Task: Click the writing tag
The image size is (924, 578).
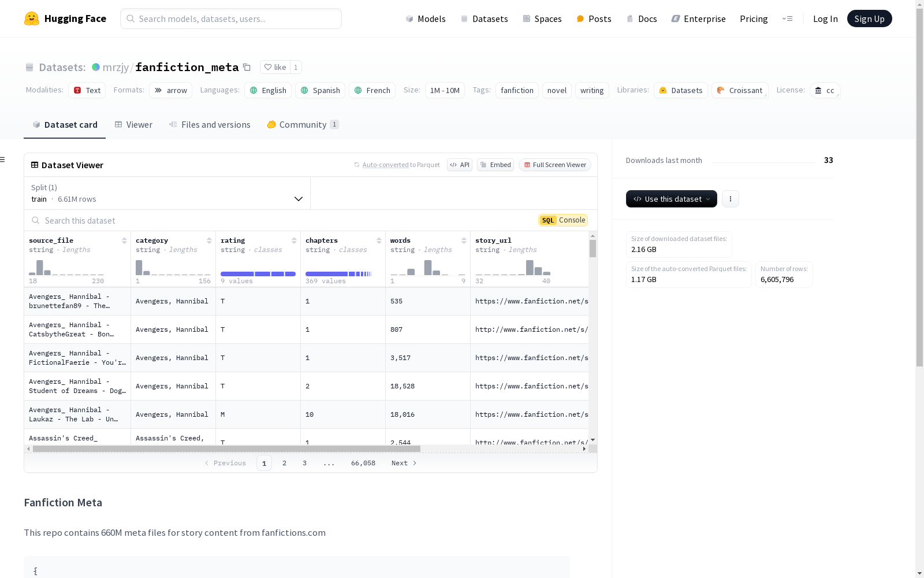Action: pyautogui.click(x=592, y=90)
